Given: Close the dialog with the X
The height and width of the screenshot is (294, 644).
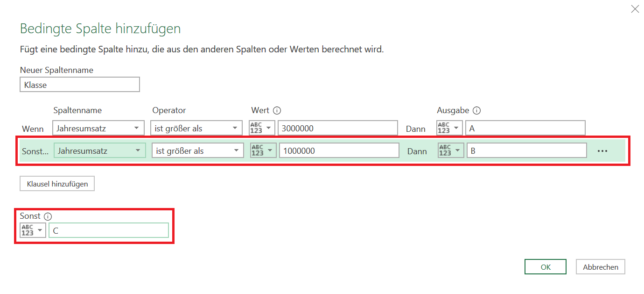Looking at the screenshot, I should coord(635,9).
